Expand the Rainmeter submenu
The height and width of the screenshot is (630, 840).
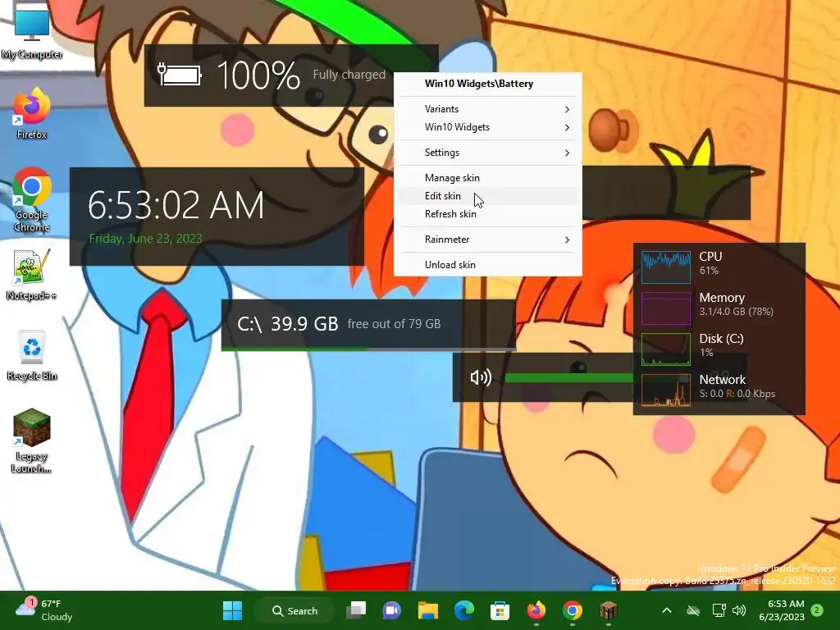point(487,240)
